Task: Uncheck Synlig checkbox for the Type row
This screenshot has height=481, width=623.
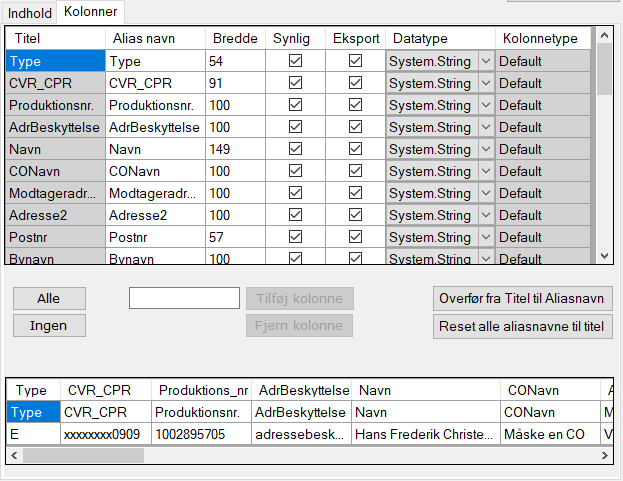Action: pyautogui.click(x=295, y=61)
